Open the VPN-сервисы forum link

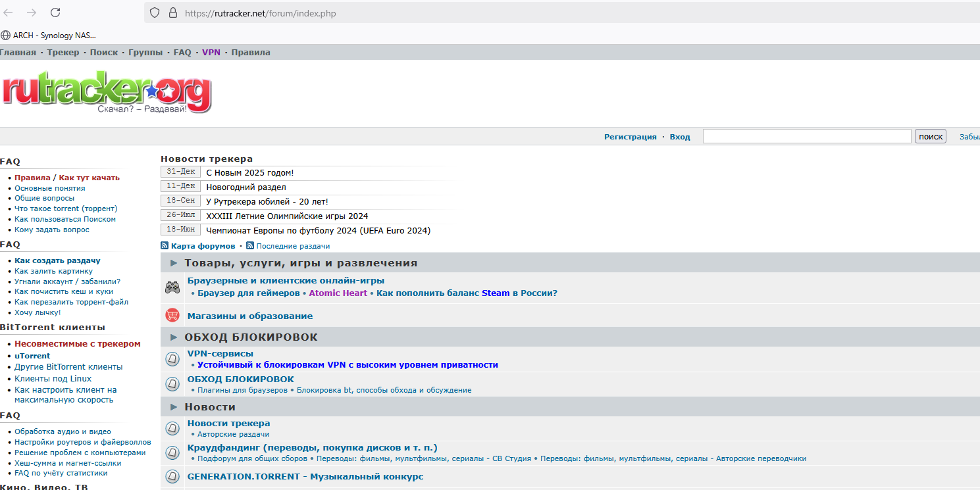[220, 354]
